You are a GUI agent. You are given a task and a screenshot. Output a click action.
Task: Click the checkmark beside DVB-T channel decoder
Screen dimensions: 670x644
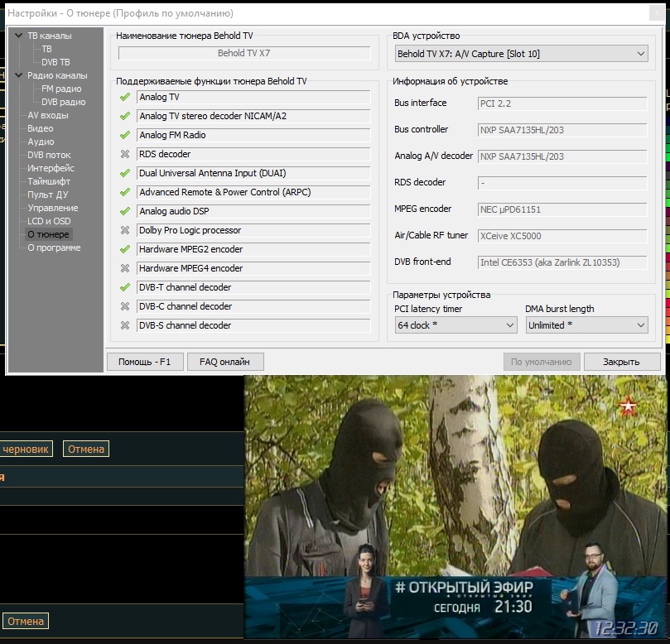click(x=125, y=287)
